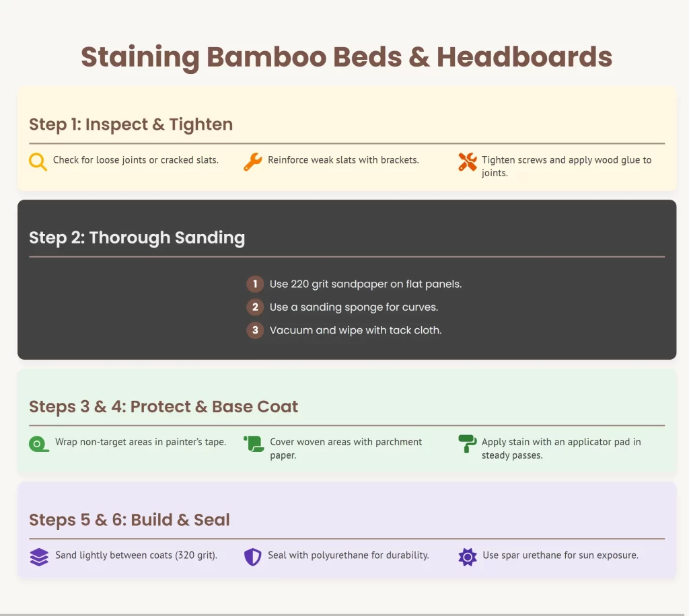
Task: Click the Steps 3 & 4: Protect & Base Coat heading
Action: click(164, 407)
